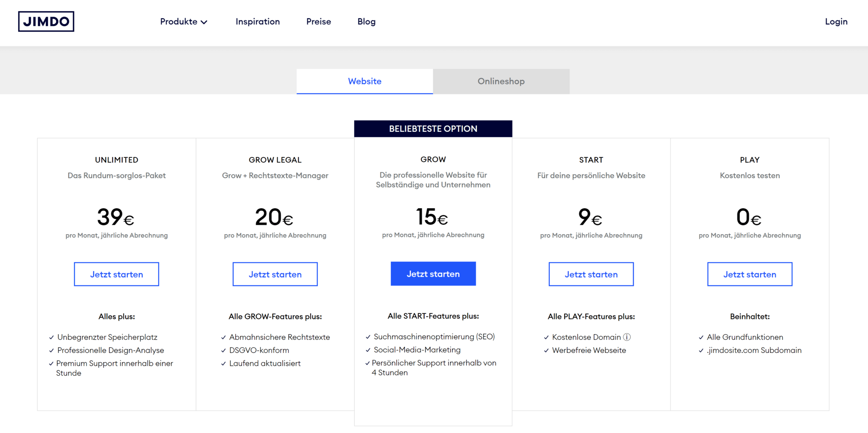Start the free Play plan
This screenshot has width=868, height=433.
coord(749,274)
